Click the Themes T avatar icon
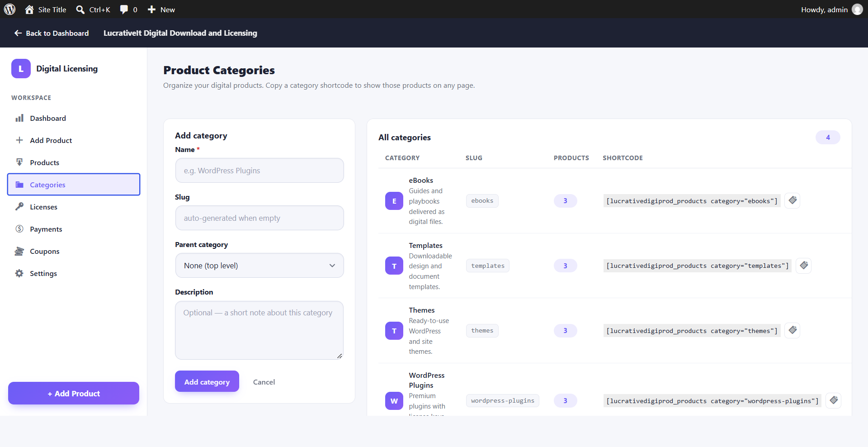Viewport: 868px width, 447px height. pos(394,331)
